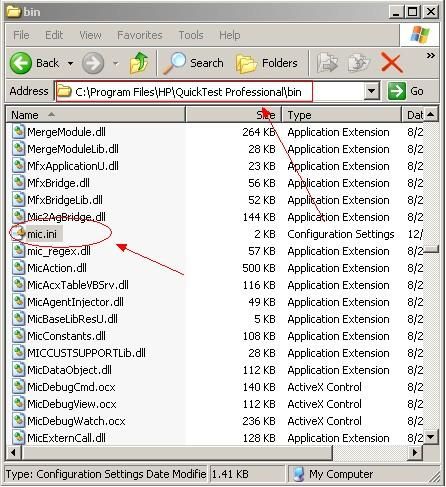Click horizontal scrollbar right arrow
This screenshot has width=446, height=487.
415,453
